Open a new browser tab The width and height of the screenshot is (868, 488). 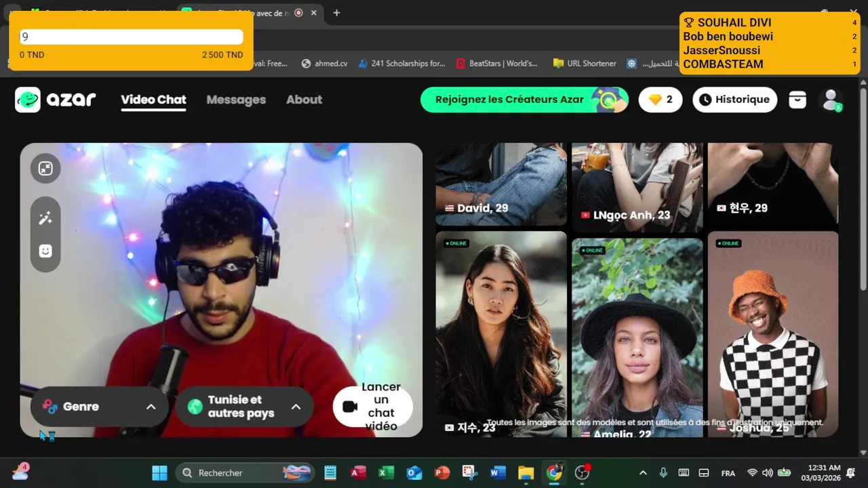[x=336, y=13]
